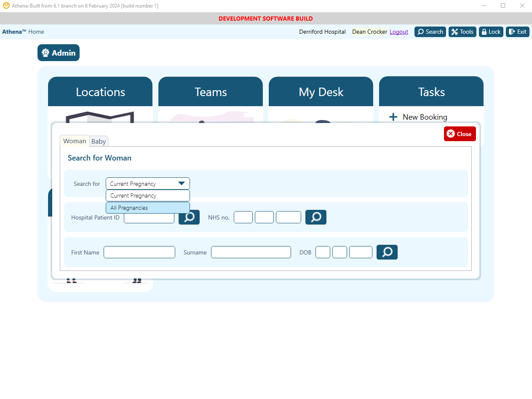Click the New Booking task text
Image resolution: width=532 pixels, height=399 pixels.
(425, 117)
